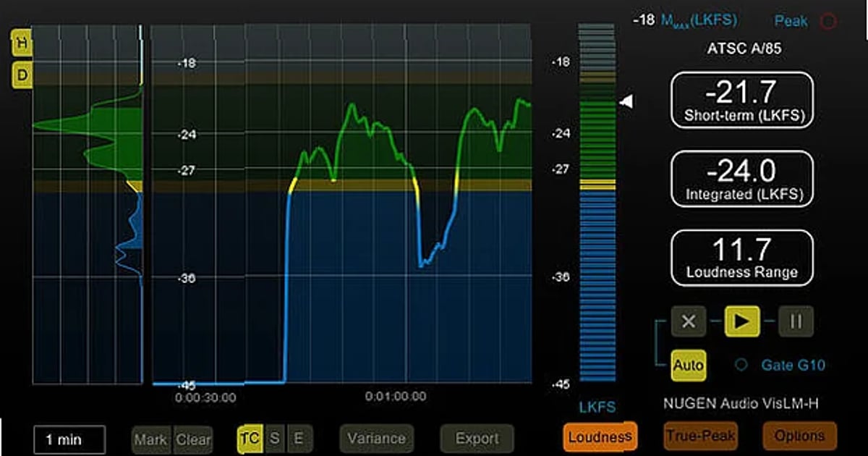Reset the Peak indicator circle
Viewport: 868px width, 456px height.
pos(827,21)
